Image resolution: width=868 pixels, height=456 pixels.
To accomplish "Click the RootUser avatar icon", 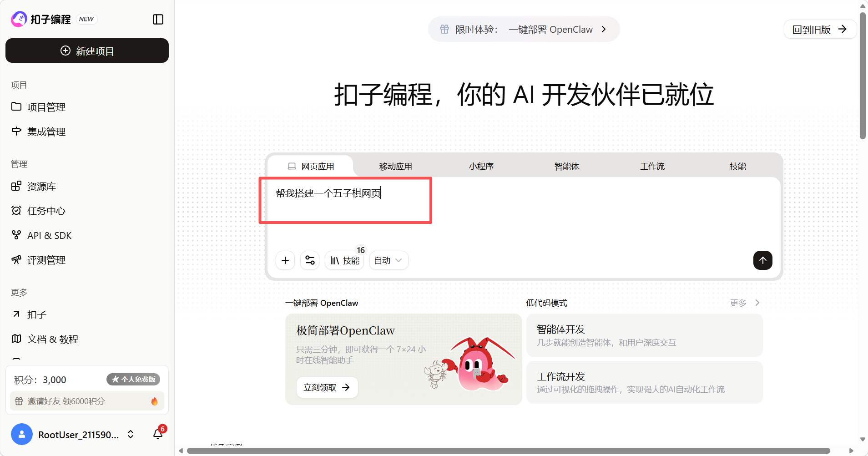I will pos(22,434).
